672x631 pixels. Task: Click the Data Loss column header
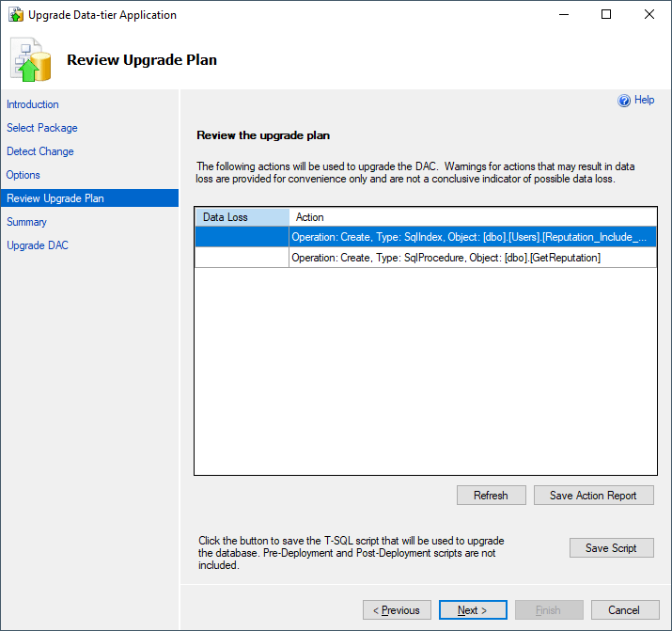tap(242, 217)
